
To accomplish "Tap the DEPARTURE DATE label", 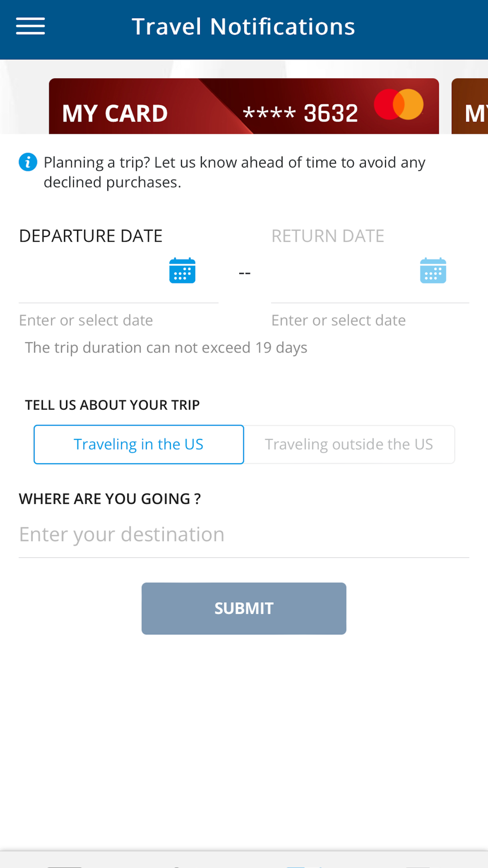I will pos(90,236).
